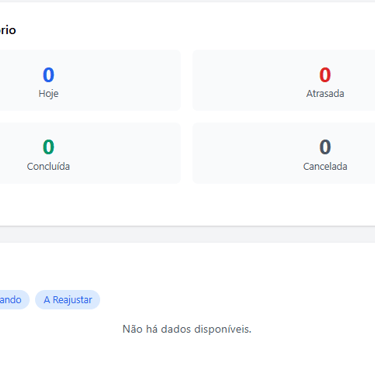Click the green zero count above Concluída
Viewport: 375px width, 366px height.
[x=48, y=147]
